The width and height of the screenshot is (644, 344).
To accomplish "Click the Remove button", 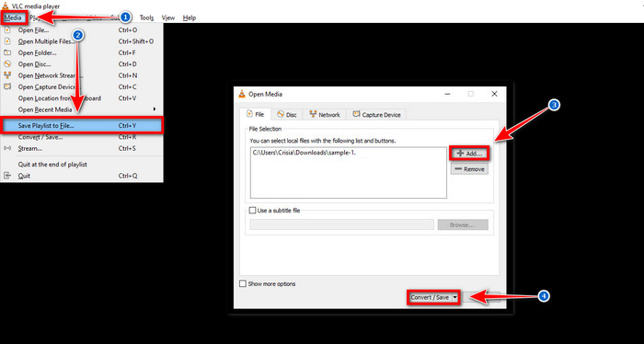I will coord(469,169).
